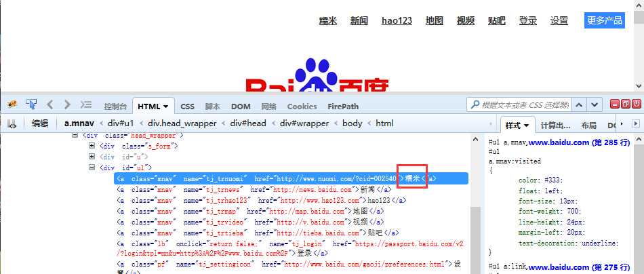Minimize the Firebug panel

(615, 104)
